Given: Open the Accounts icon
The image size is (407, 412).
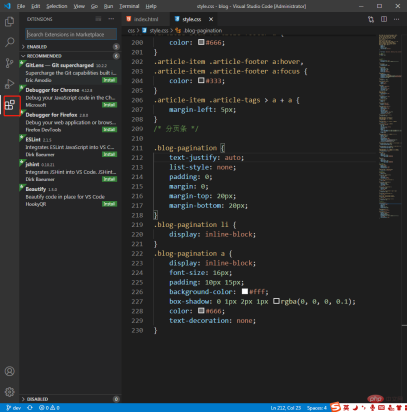Looking at the screenshot, I should coord(10,371).
